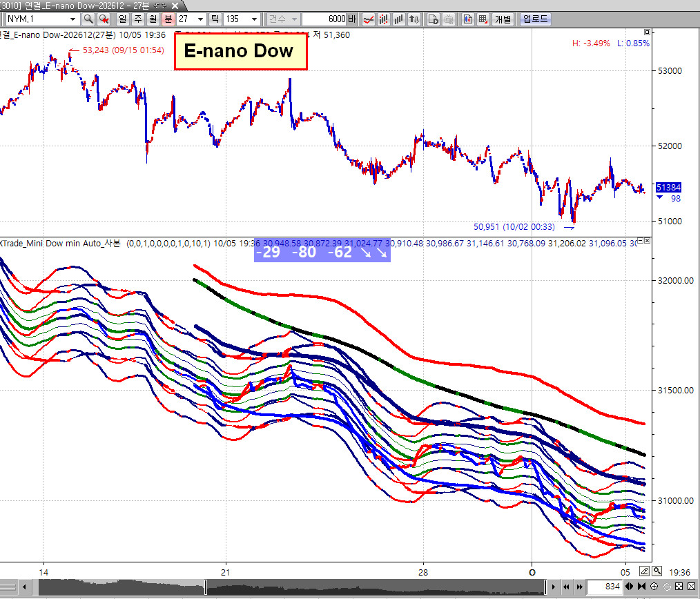Click the square icon atop price chart

[x=648, y=32]
